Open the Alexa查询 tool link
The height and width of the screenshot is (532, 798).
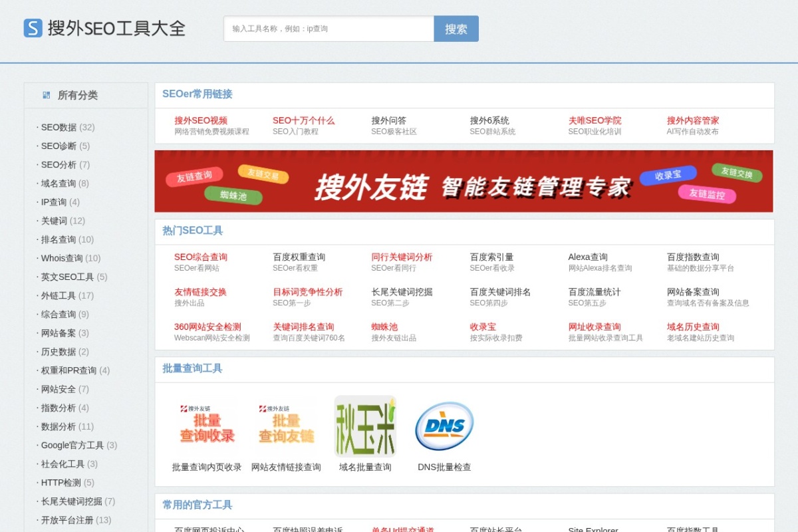[588, 257]
